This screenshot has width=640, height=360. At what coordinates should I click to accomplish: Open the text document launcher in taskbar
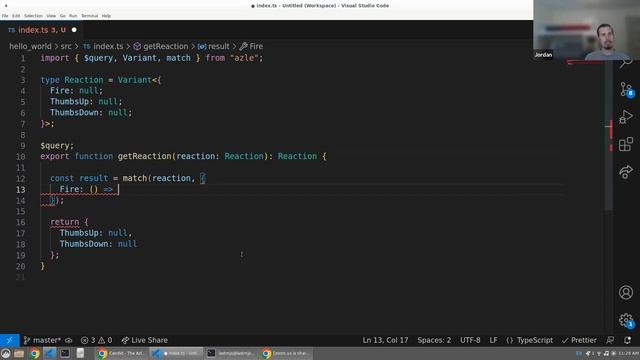coord(80,353)
